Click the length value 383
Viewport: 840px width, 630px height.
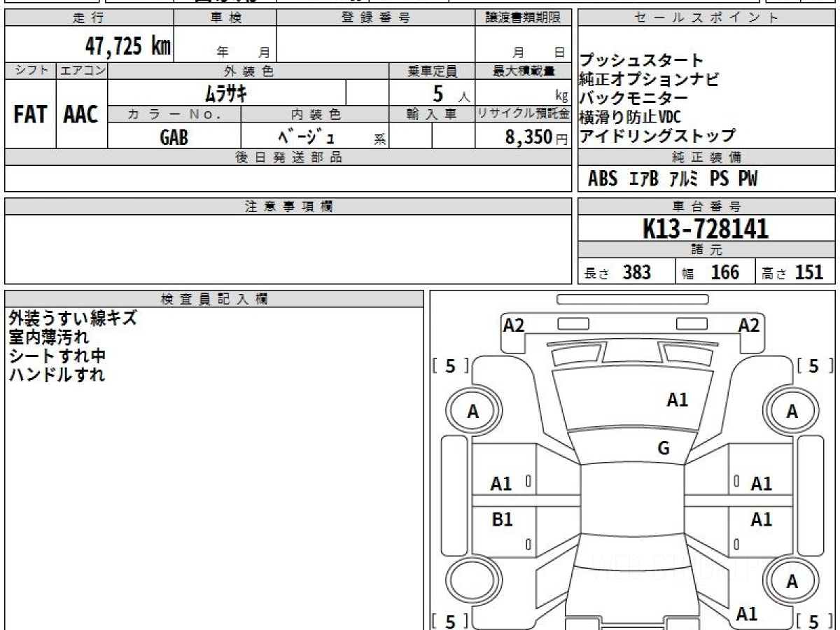(637, 272)
